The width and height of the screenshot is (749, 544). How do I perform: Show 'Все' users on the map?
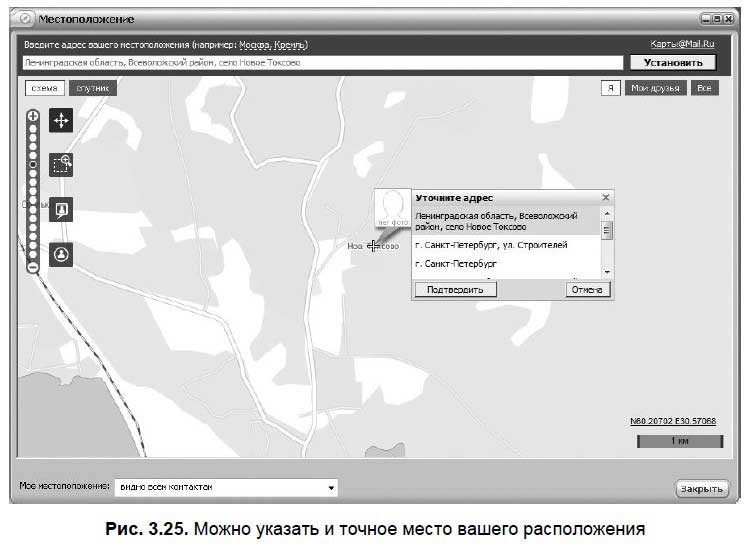(705, 88)
